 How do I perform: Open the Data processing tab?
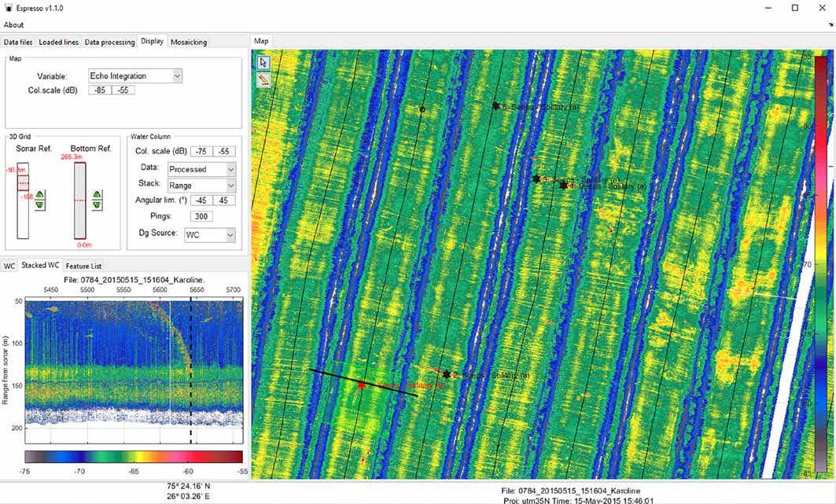point(110,42)
